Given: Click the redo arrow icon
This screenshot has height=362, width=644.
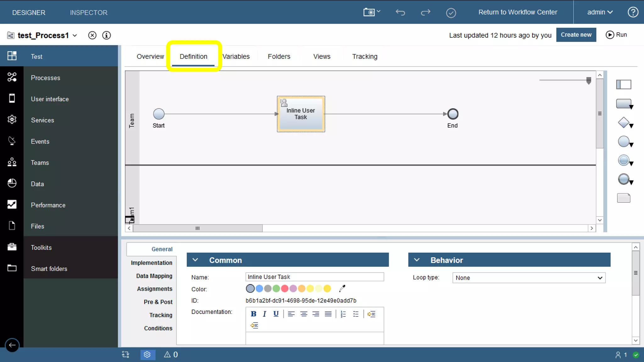Looking at the screenshot, I should pos(425,12).
